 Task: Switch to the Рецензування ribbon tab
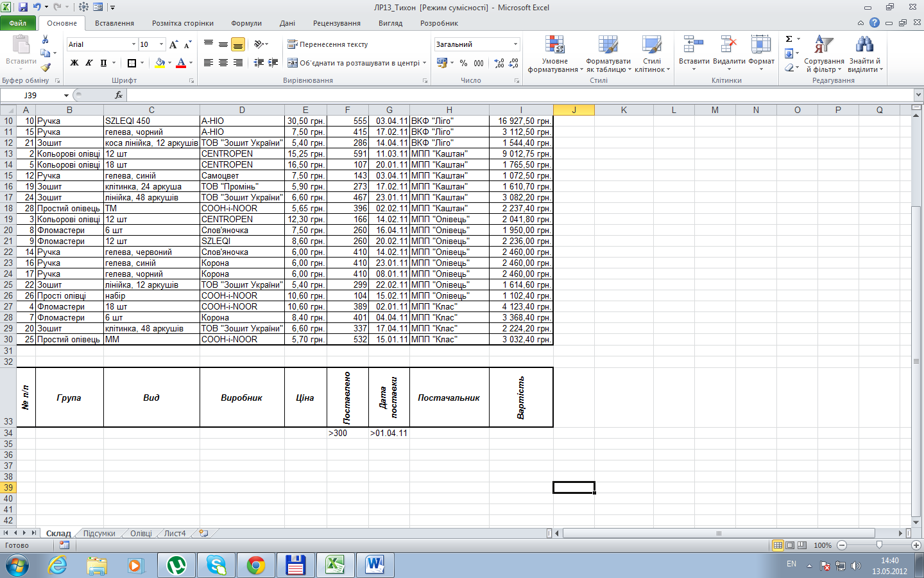click(x=337, y=23)
